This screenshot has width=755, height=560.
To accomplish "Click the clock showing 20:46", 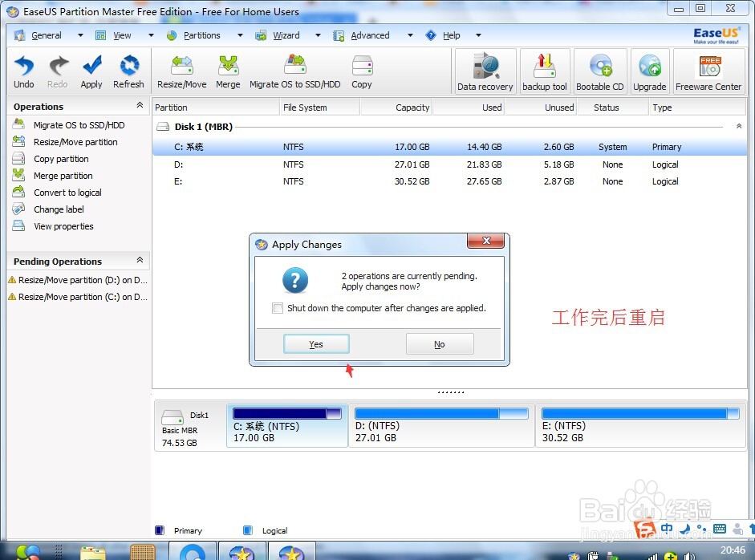I will coord(733,550).
